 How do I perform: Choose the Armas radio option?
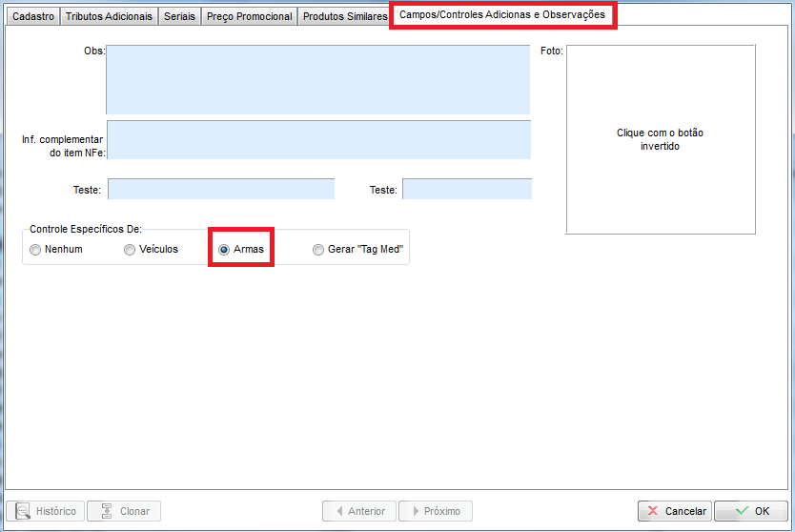(x=225, y=250)
